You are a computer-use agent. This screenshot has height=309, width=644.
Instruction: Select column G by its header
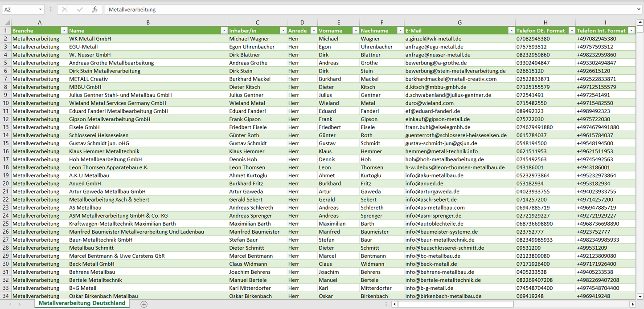point(459,22)
